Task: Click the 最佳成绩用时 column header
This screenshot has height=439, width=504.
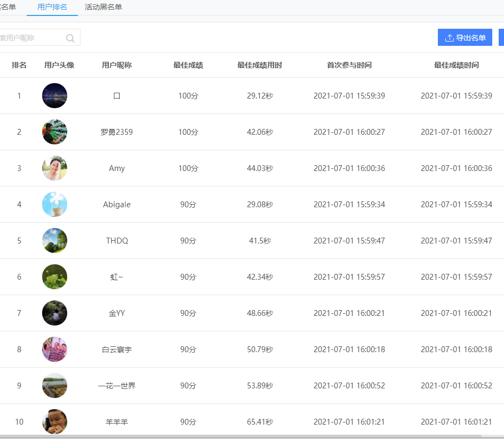Action: 260,65
